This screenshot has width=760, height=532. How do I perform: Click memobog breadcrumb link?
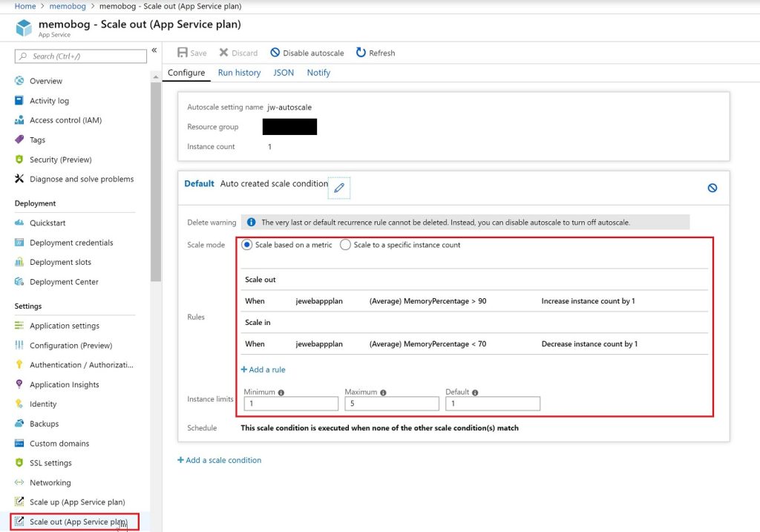point(68,6)
